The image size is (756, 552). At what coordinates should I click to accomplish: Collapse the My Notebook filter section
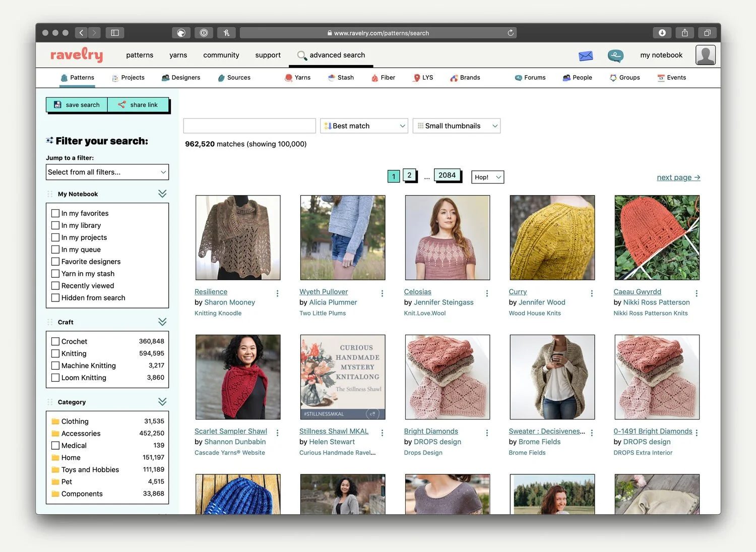pos(162,194)
